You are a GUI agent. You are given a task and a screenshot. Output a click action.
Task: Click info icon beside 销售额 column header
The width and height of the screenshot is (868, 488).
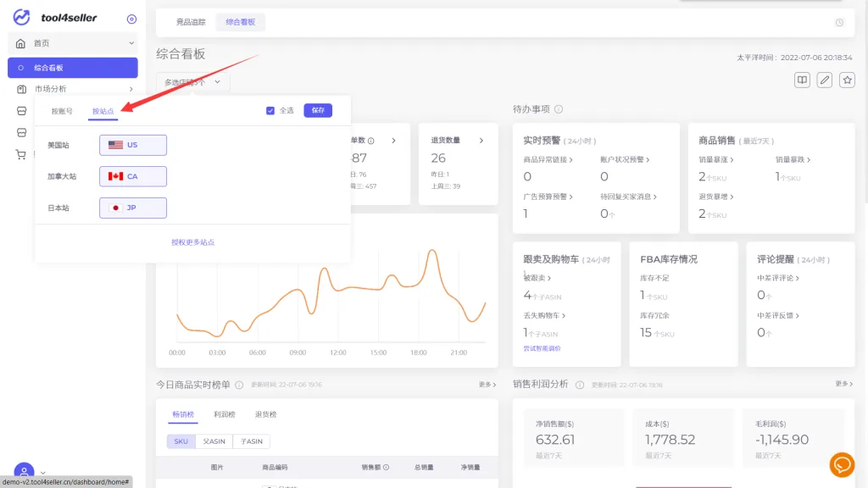pos(386,468)
